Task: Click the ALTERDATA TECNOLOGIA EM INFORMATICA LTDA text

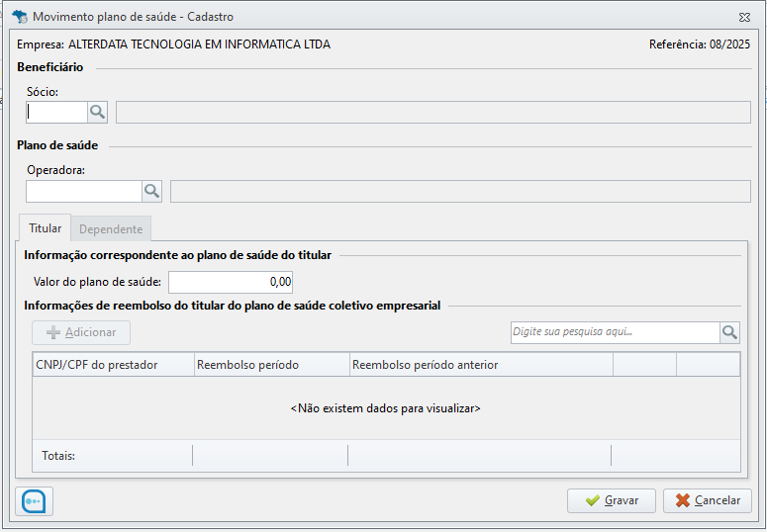Action: 199,44
